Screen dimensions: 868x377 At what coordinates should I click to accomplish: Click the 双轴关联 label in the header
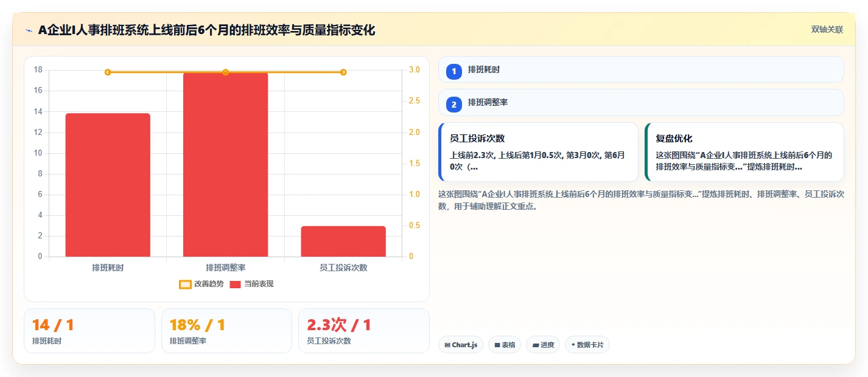[827, 30]
